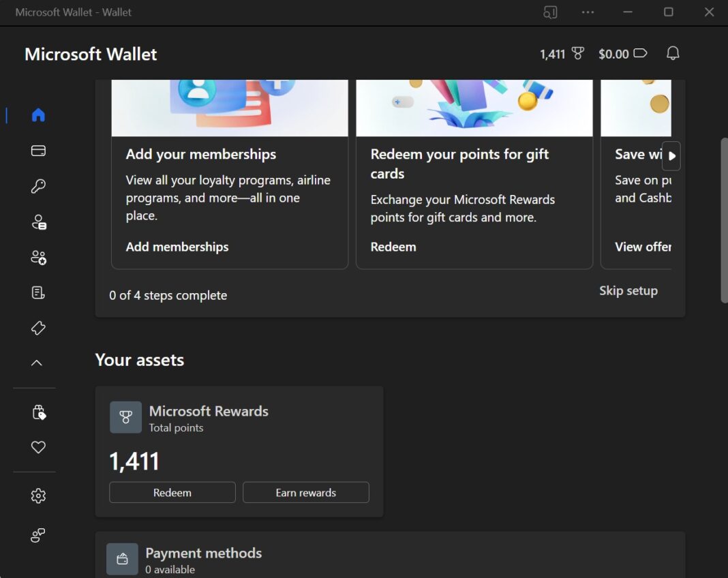Open Offers using the tag icon

(39, 328)
